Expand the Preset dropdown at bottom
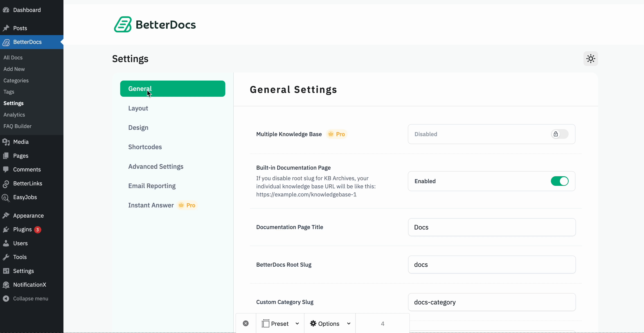Screen dimensions: 644x333 click(x=297, y=323)
